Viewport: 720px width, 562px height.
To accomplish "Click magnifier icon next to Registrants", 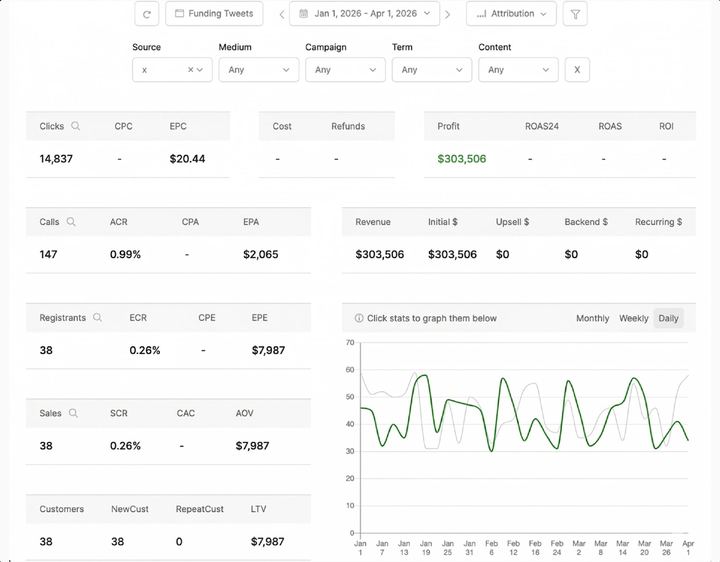I will pyautogui.click(x=97, y=317).
